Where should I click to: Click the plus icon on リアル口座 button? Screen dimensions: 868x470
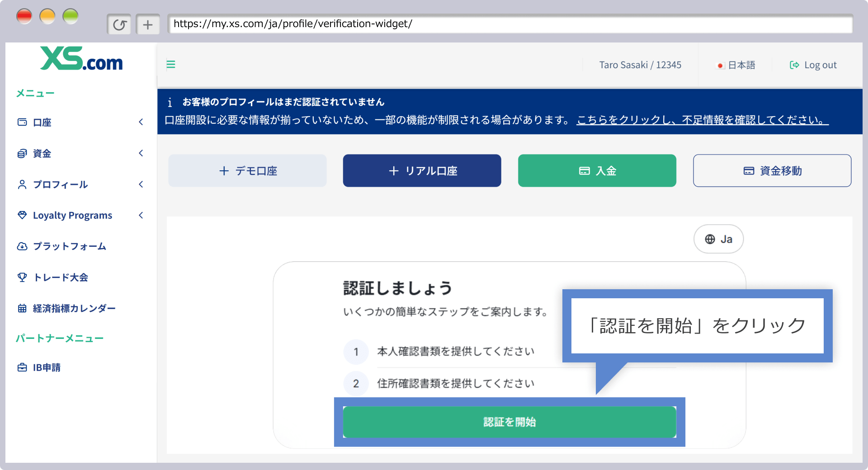394,171
